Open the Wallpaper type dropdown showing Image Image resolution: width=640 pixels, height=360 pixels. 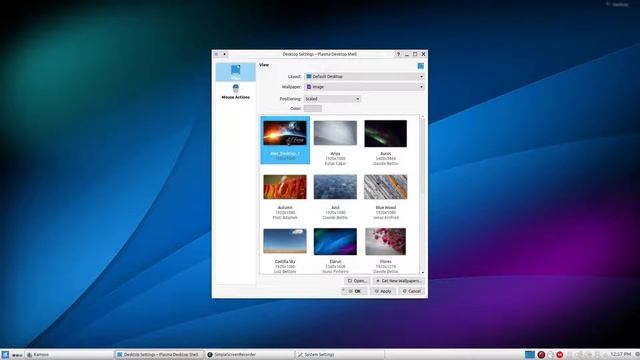364,87
